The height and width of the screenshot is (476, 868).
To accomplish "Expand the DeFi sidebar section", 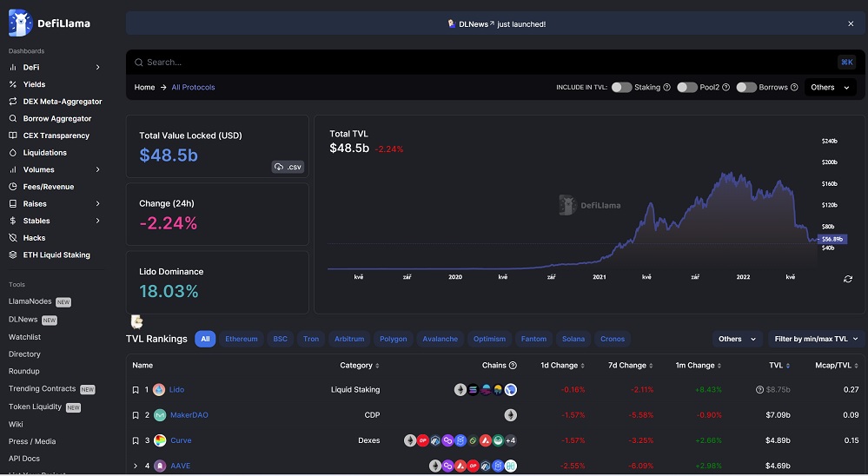I will point(97,67).
